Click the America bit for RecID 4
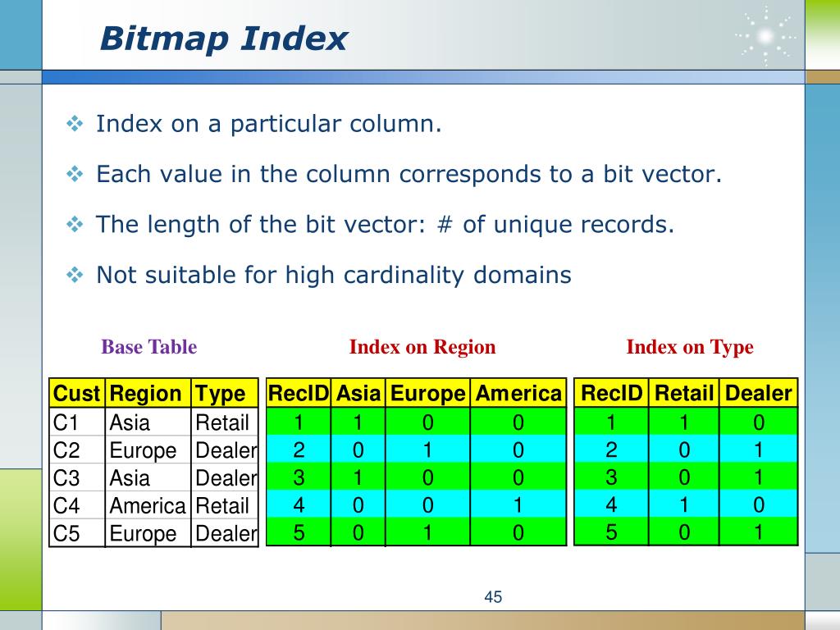Screen dimensions: 840x630 tap(518, 504)
